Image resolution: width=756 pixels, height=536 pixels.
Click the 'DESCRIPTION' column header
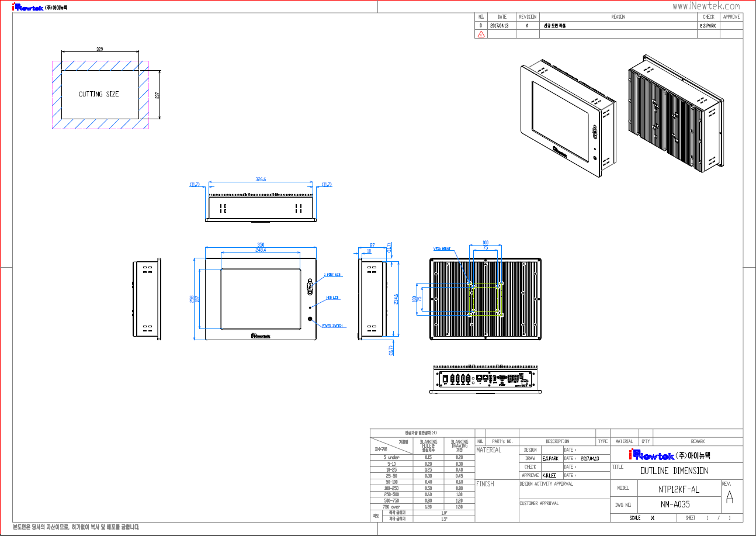point(557,441)
